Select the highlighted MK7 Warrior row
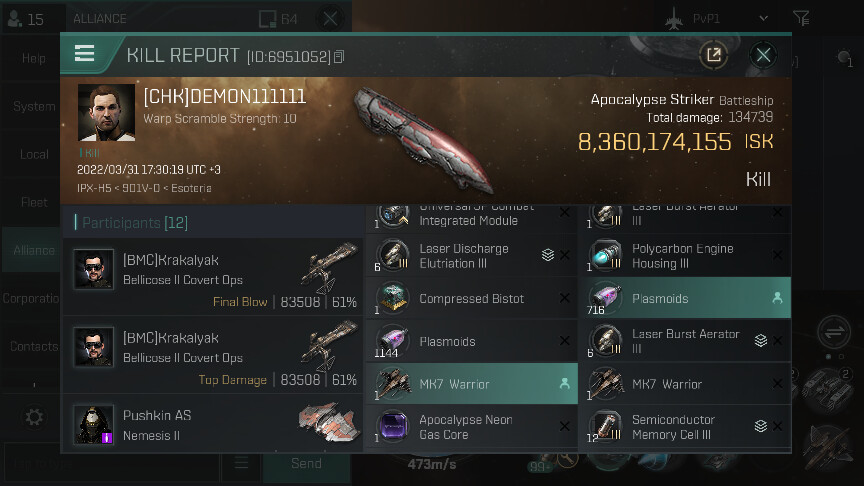Image resolution: width=864 pixels, height=486 pixels. (x=472, y=384)
